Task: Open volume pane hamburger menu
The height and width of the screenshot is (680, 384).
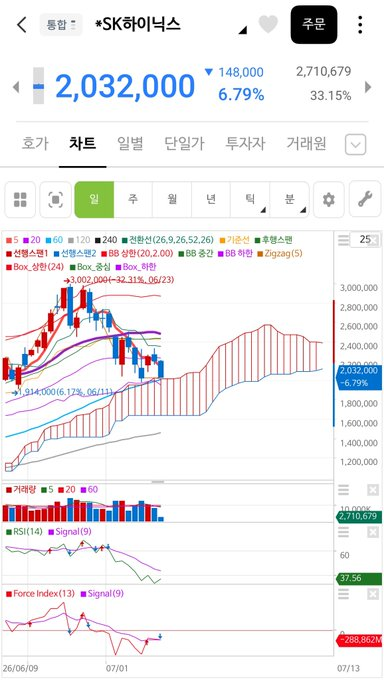Action: click(343, 490)
